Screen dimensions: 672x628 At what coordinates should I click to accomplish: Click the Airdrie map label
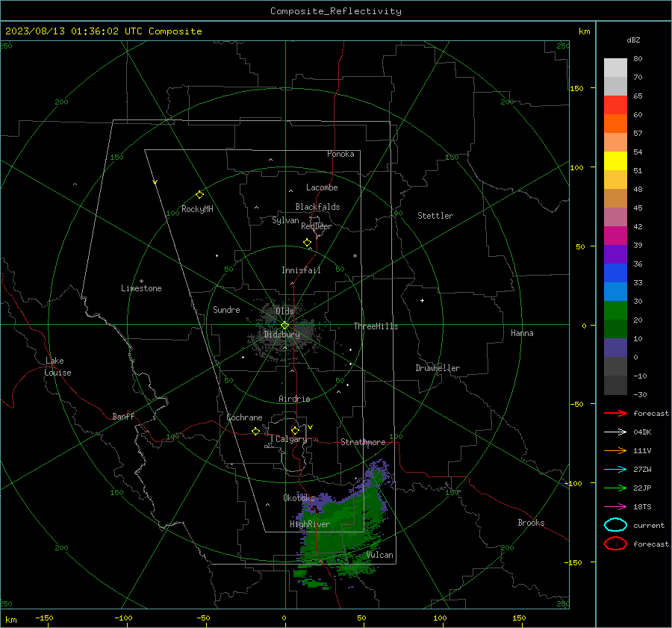coord(294,399)
